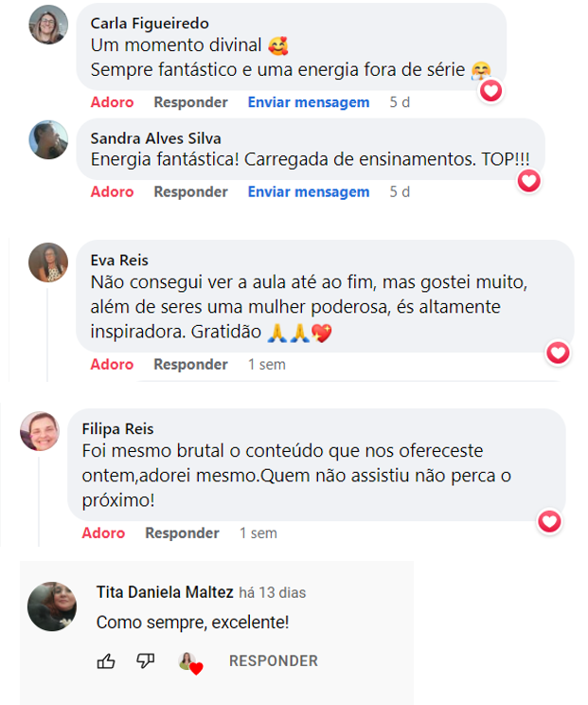Click heart reaction on Sandra Alves Silva's comment
Image resolution: width=588 pixels, height=705 pixels.
(x=528, y=181)
